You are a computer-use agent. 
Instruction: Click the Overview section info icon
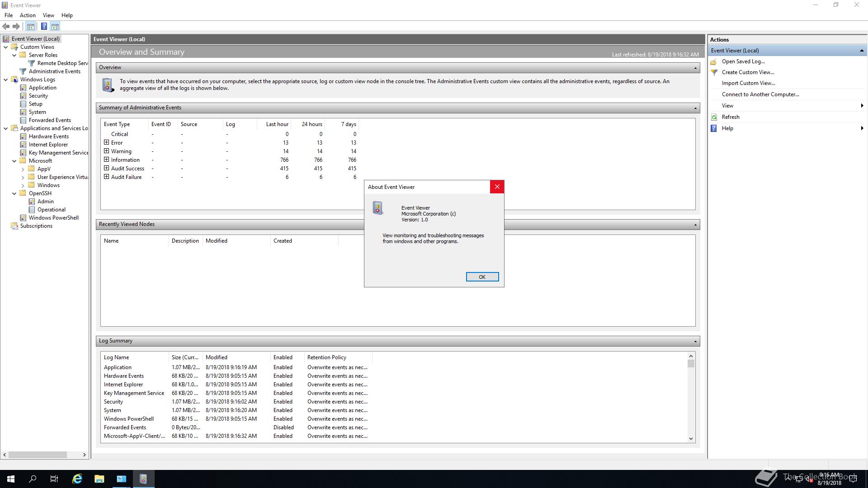coord(108,85)
